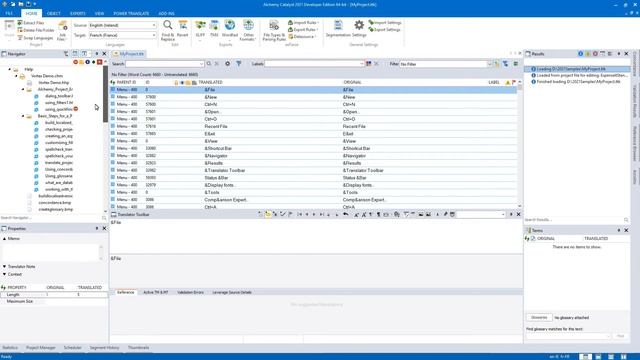Viewport: 640px width, 360px height.
Task: Switch to the HOME ribbon tab
Action: click(31, 13)
